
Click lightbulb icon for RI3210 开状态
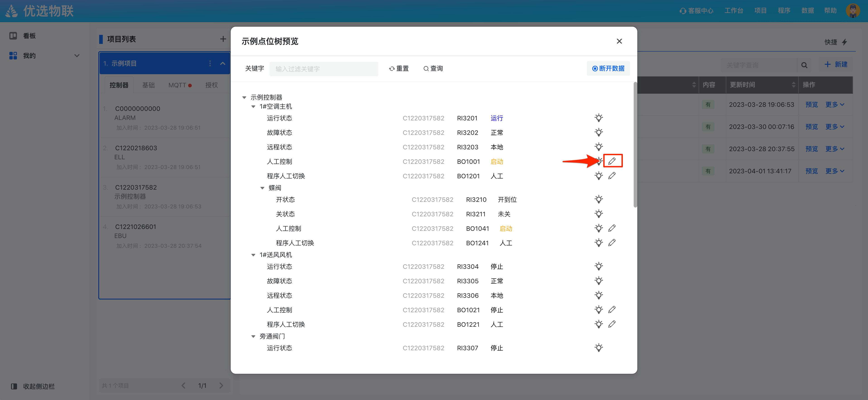click(x=598, y=199)
